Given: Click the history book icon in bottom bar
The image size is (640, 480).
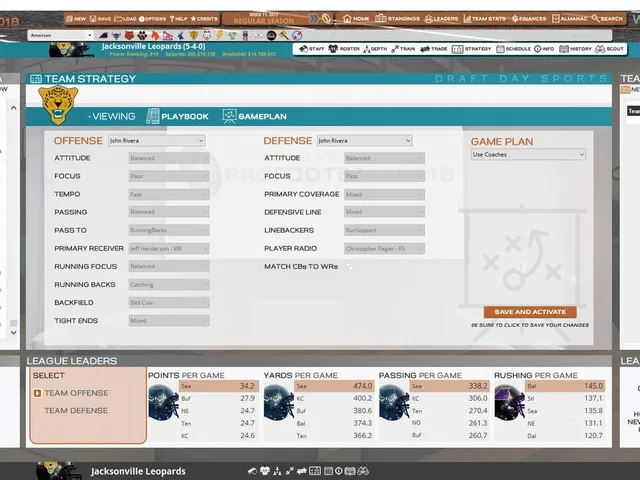Looking at the screenshot, I should tap(350, 471).
